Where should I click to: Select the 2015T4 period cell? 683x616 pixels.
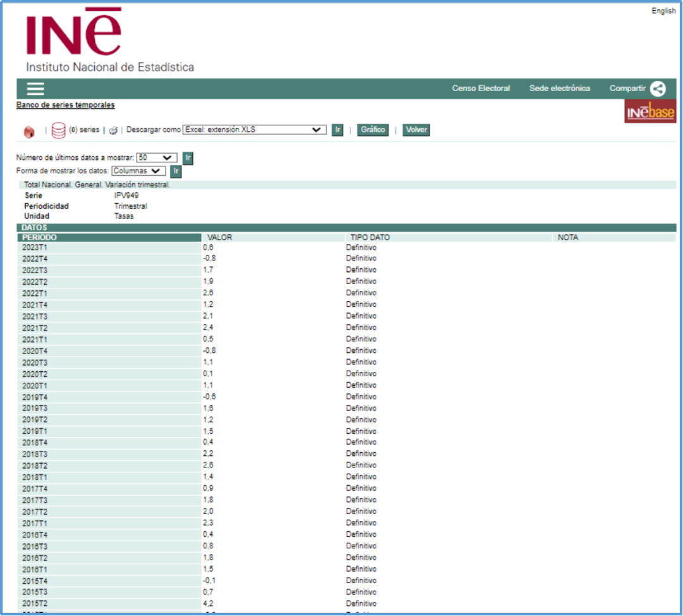point(109,581)
